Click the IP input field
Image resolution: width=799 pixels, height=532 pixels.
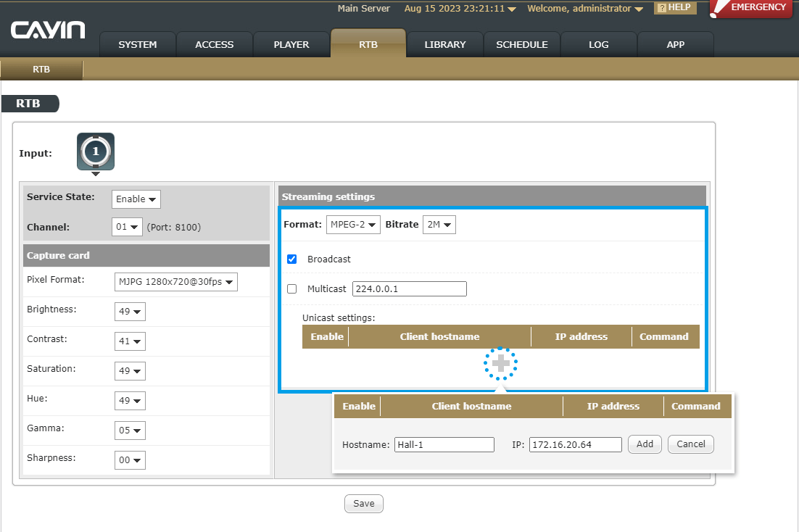coord(575,444)
